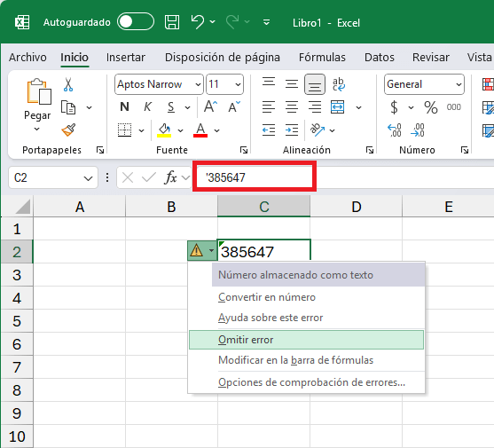Choose Ayuda sobre este error
This screenshot has height=448, width=494.
coord(271,318)
